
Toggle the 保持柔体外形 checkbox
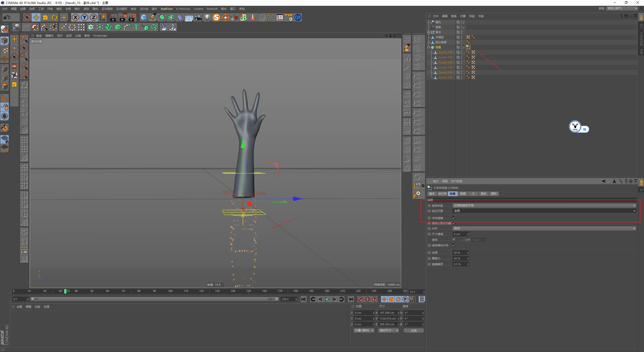tap(454, 245)
